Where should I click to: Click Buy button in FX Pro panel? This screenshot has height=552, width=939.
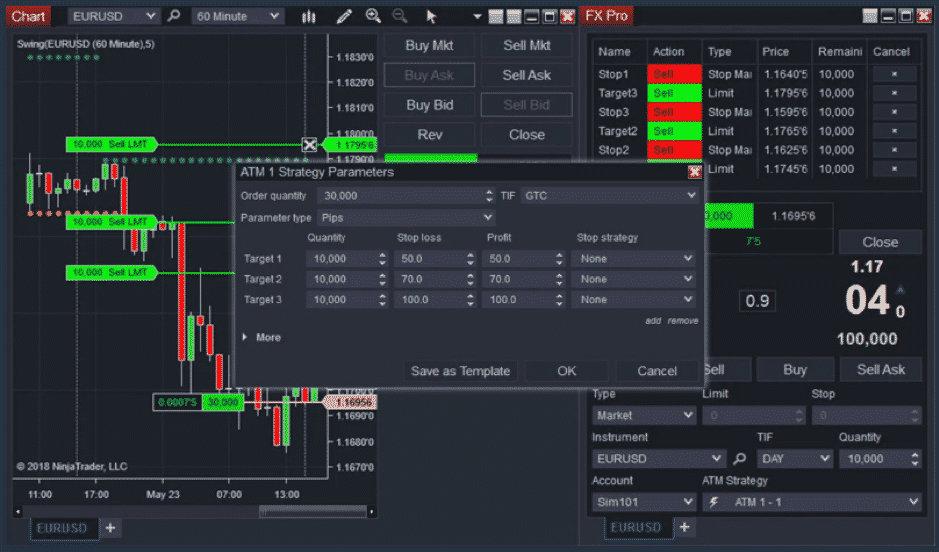795,369
